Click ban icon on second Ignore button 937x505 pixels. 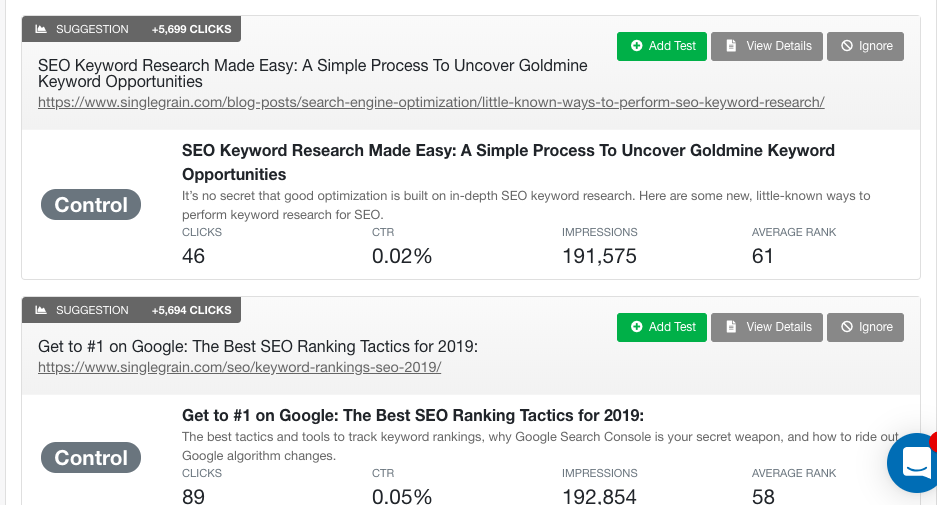(847, 327)
